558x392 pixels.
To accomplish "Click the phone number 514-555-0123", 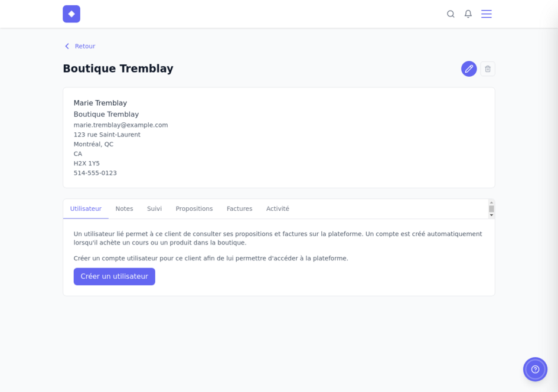I will point(95,173).
